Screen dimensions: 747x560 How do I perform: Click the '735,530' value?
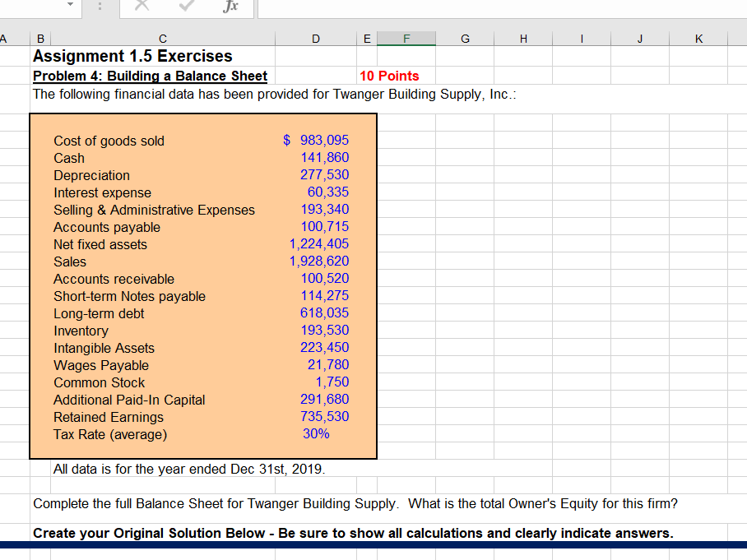(x=324, y=417)
